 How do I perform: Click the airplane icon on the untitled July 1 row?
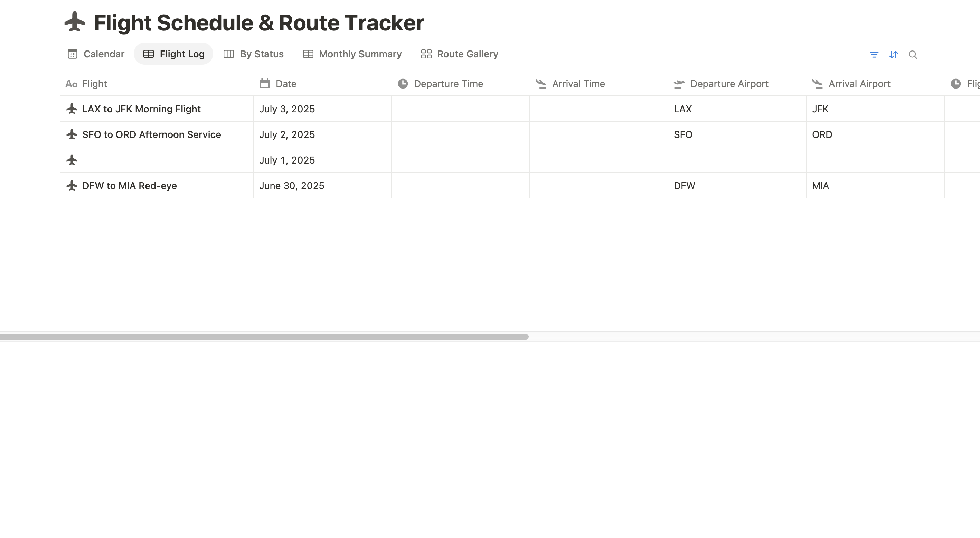click(x=72, y=160)
